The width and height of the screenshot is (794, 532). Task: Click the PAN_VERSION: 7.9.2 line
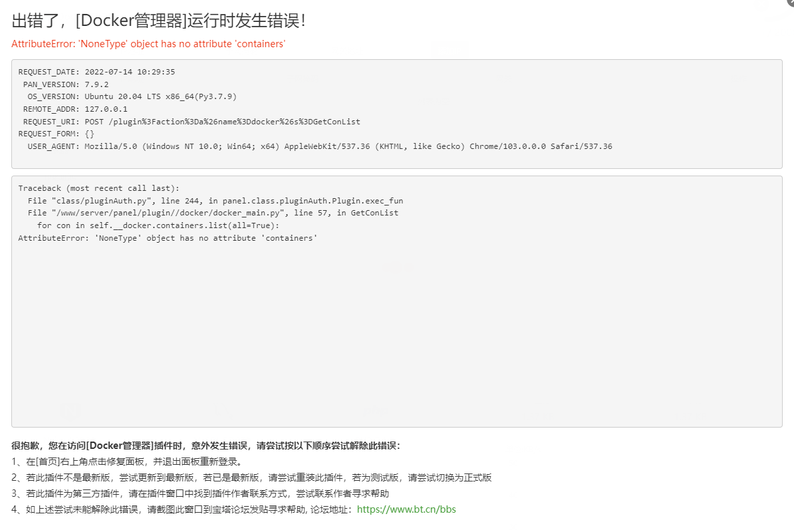pos(66,84)
